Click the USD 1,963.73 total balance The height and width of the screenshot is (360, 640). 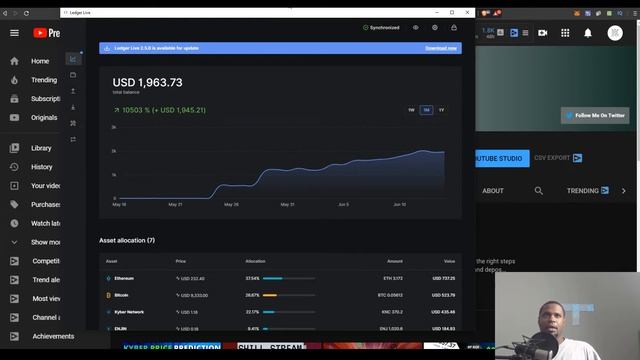point(148,82)
